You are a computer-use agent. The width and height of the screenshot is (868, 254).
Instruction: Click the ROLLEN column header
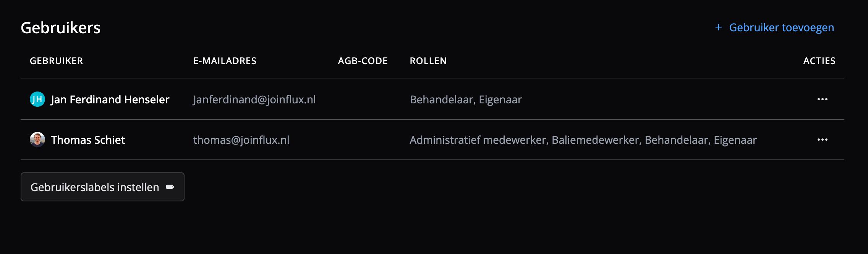pos(428,61)
